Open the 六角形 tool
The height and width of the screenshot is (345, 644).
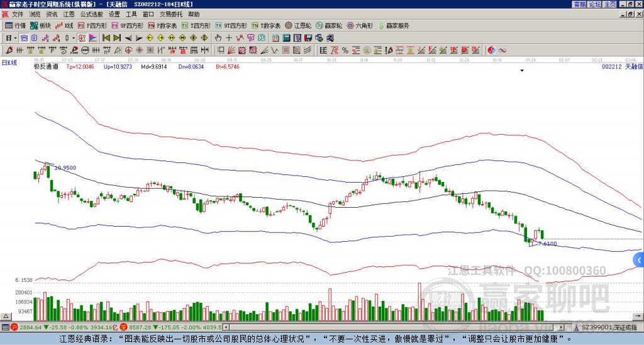click(x=360, y=25)
